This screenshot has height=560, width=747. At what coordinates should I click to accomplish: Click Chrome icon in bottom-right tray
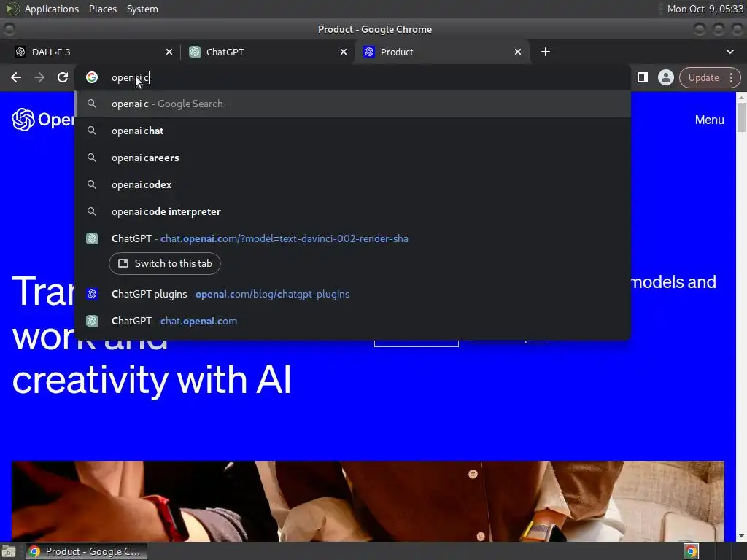point(692,551)
